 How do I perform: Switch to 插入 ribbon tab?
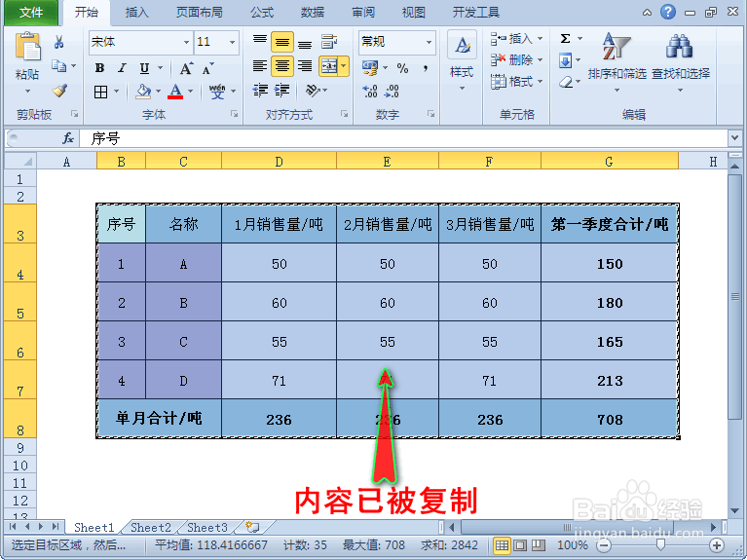[137, 13]
